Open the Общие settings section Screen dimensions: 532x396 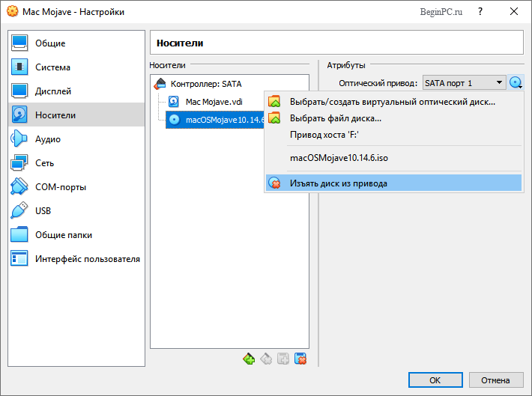point(76,43)
